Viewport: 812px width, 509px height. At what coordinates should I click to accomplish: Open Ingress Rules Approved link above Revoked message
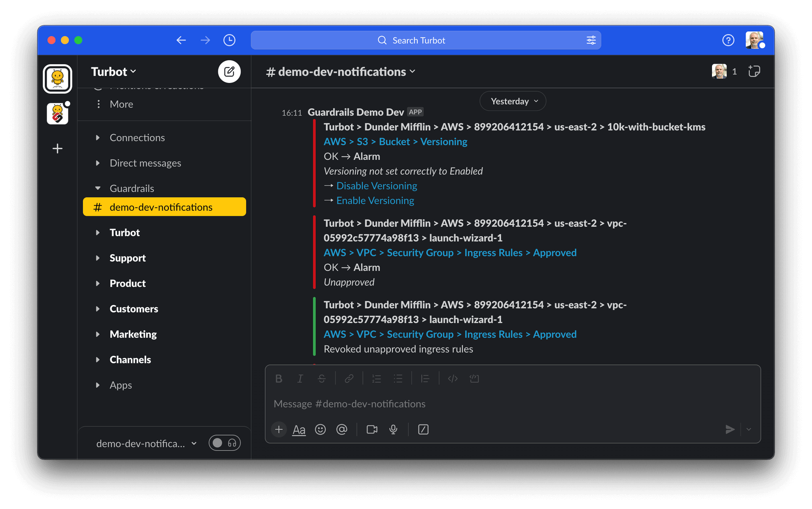(450, 335)
